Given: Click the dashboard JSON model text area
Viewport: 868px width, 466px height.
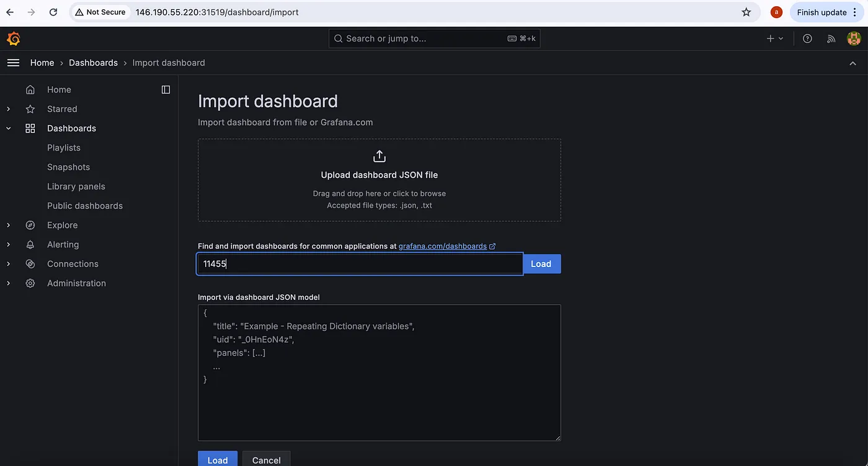Looking at the screenshot, I should coord(379,372).
